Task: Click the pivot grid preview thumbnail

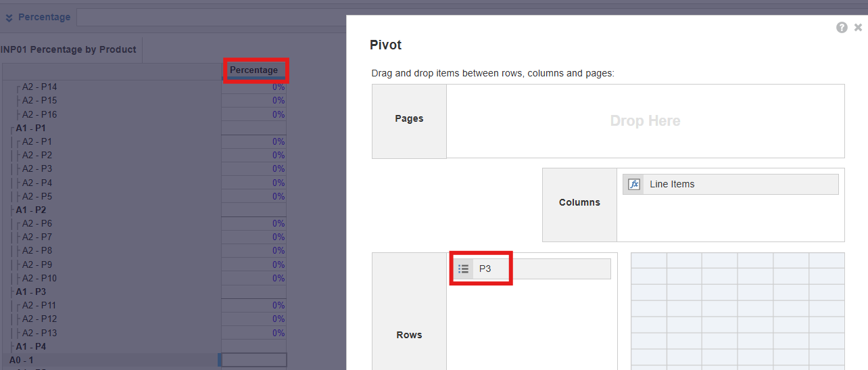Action: coord(738,311)
